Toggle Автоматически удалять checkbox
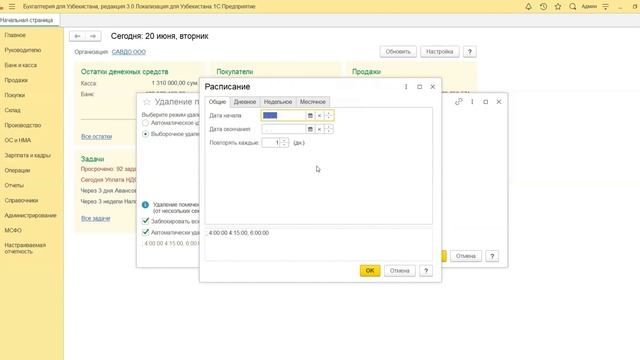The width and height of the screenshot is (640, 360). 145,232
